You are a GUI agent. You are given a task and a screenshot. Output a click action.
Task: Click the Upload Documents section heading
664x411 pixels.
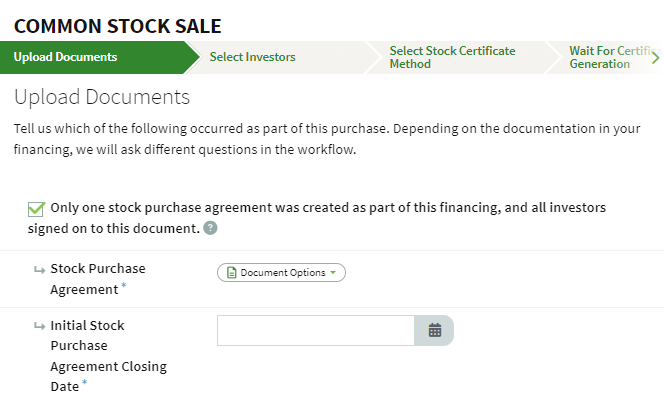[x=102, y=98]
